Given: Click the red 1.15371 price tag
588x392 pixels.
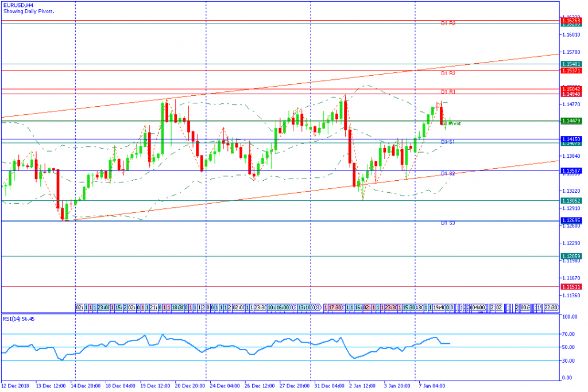Looking at the screenshot, I should click(x=572, y=70).
